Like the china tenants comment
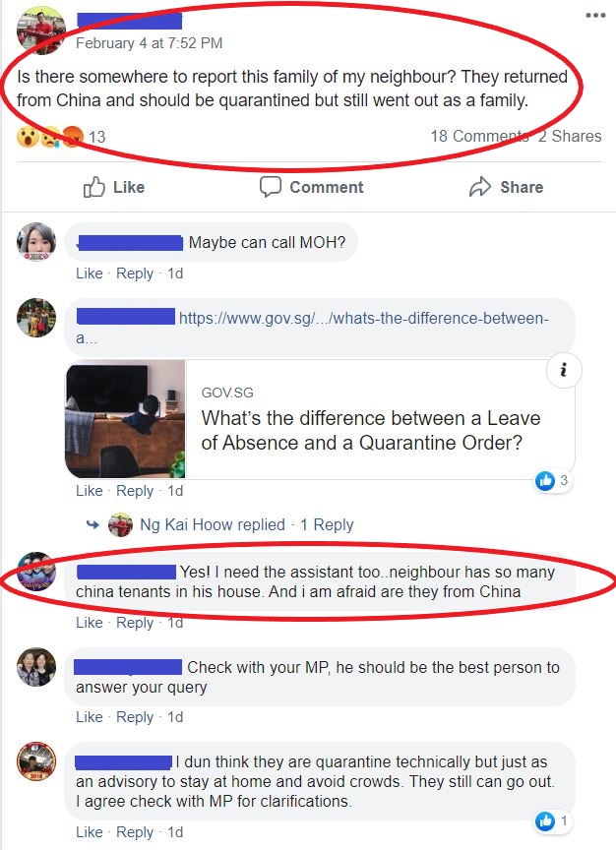Screen dimensions: 616x850 click(x=89, y=623)
